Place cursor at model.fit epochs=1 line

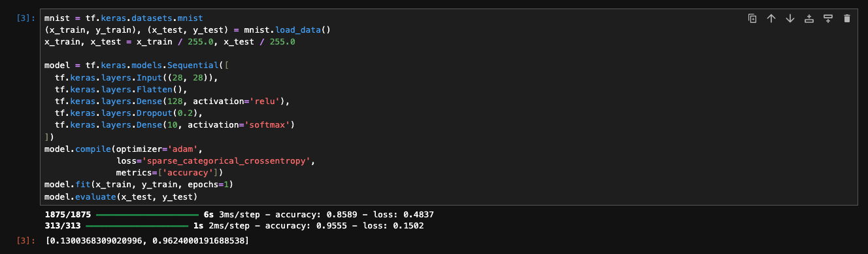(x=139, y=185)
